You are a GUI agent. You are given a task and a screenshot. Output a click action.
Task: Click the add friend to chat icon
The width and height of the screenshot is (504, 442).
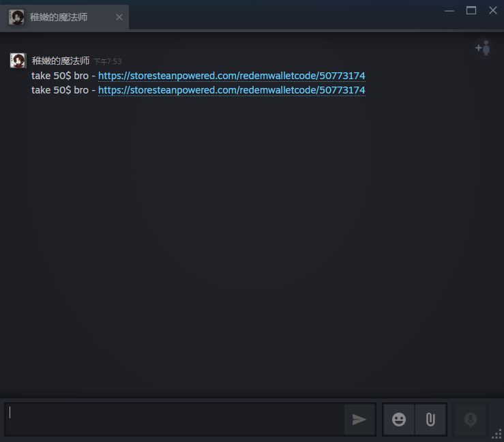coord(483,48)
